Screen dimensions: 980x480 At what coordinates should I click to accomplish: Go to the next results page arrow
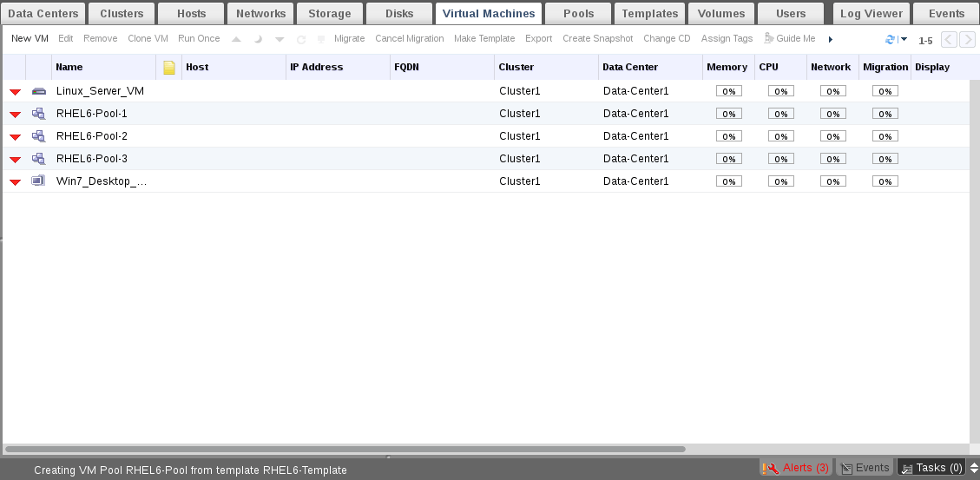pyautogui.click(x=967, y=40)
